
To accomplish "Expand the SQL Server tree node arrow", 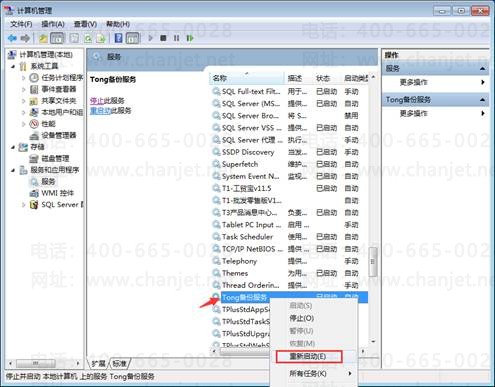I will (24, 205).
